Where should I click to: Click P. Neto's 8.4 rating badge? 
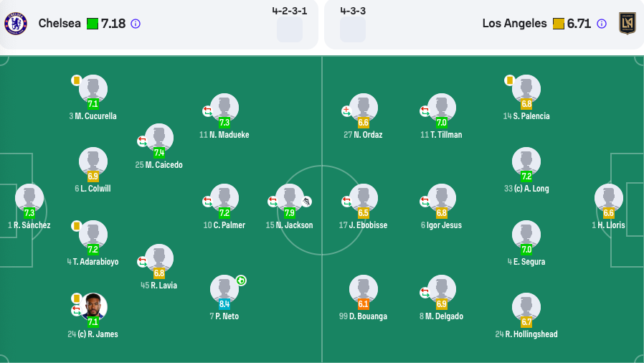tap(224, 304)
